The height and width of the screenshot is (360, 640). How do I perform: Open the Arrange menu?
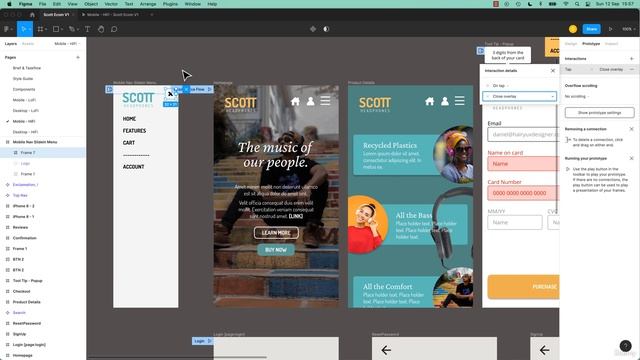click(x=148, y=4)
